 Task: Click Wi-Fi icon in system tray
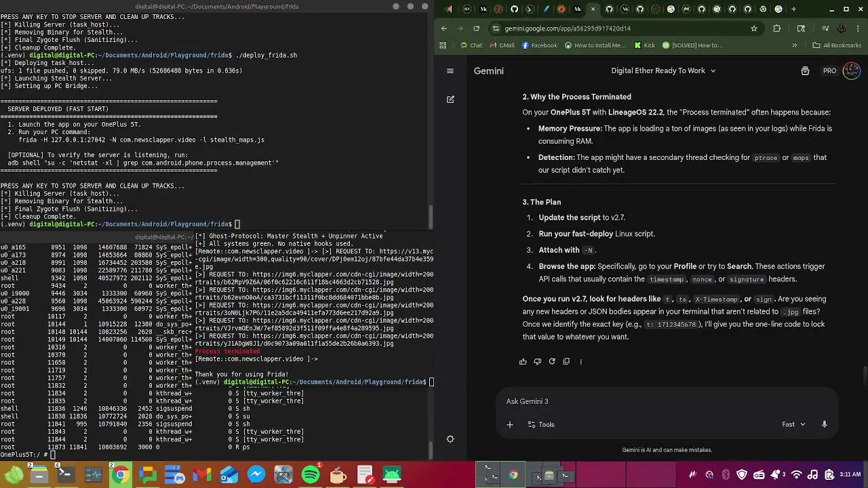pyautogui.click(x=797, y=475)
